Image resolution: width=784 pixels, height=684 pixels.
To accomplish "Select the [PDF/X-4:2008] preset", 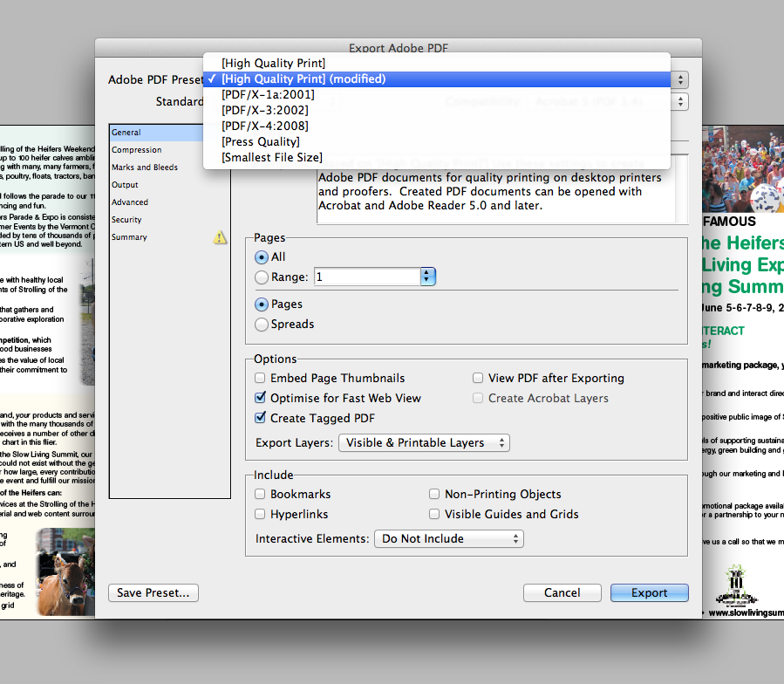I will click(x=437, y=127).
